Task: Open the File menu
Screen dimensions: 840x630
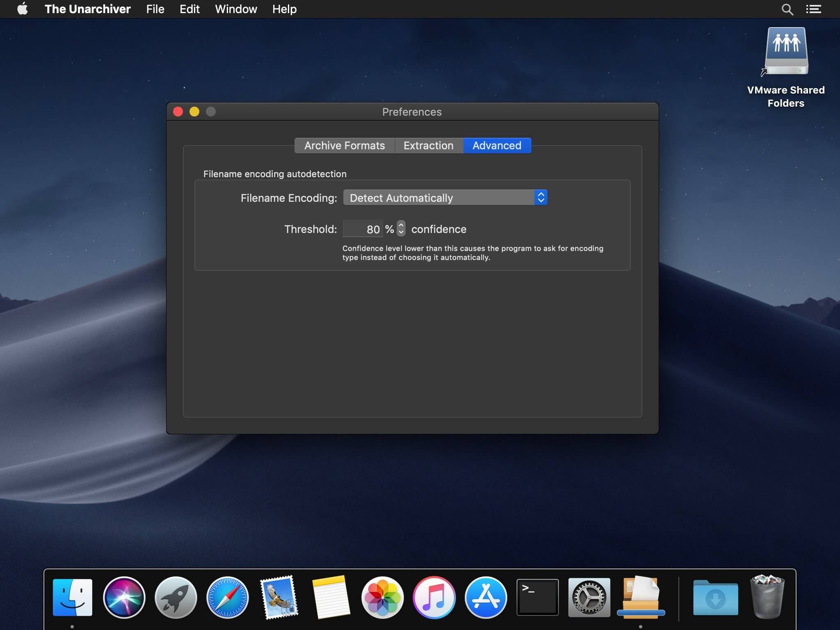Action: coord(155,9)
